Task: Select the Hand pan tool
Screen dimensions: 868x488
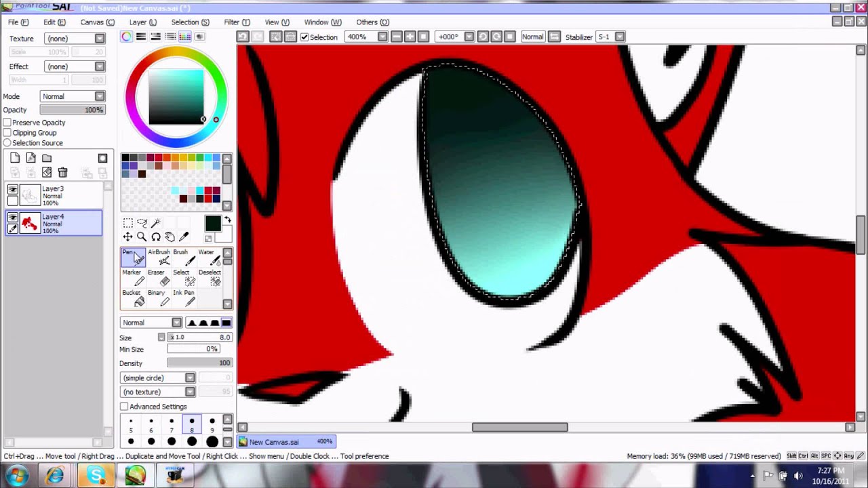Action: point(170,237)
